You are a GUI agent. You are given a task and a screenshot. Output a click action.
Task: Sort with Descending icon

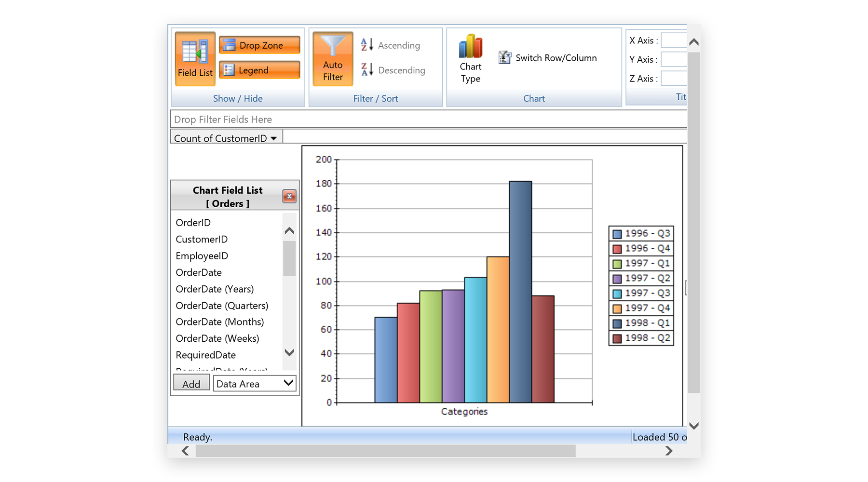(367, 70)
